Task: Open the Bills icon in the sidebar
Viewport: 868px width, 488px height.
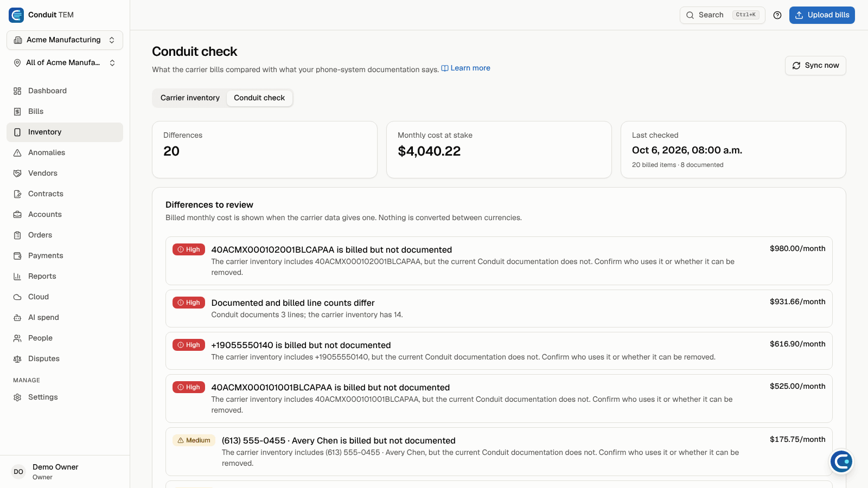Action: [x=17, y=112]
